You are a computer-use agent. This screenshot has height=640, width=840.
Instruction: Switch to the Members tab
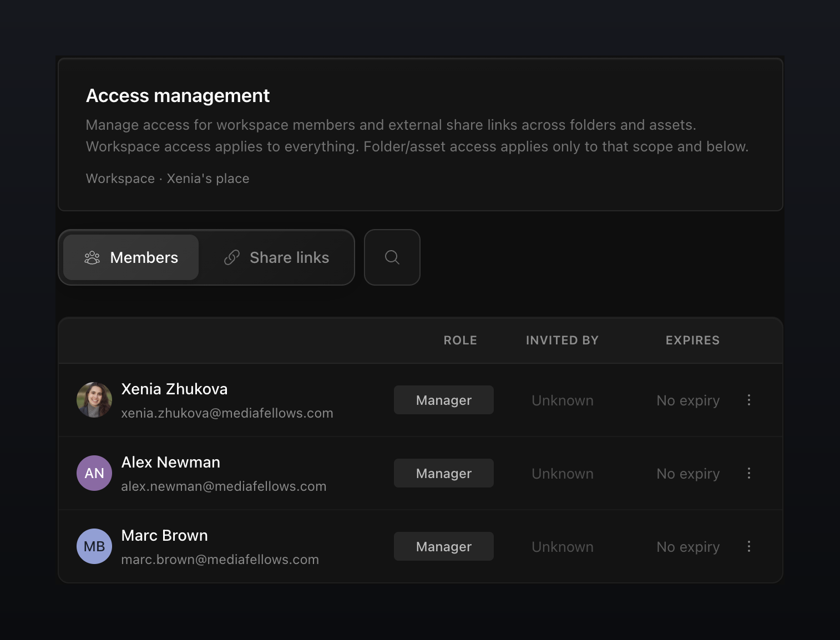coord(131,257)
